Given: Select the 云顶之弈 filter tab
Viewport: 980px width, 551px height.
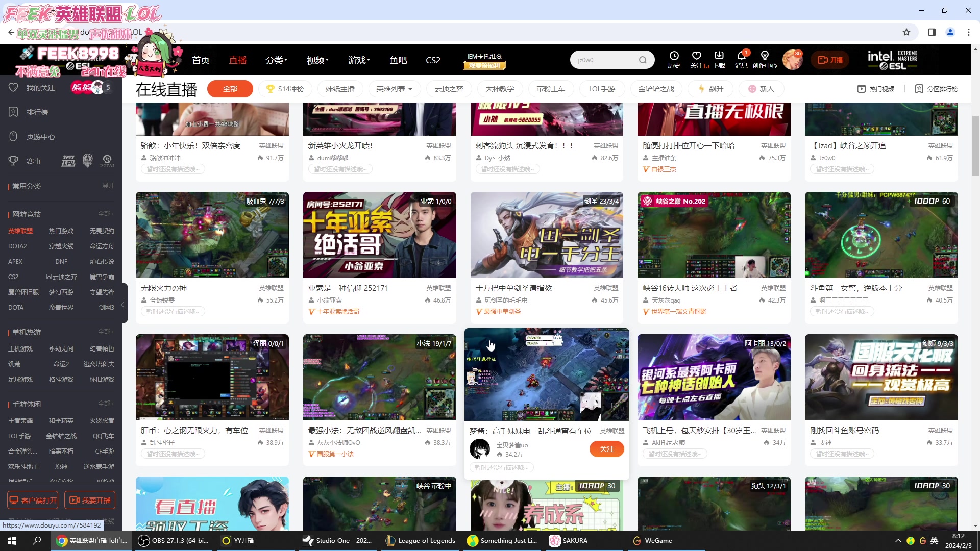Looking at the screenshot, I should pos(449,89).
